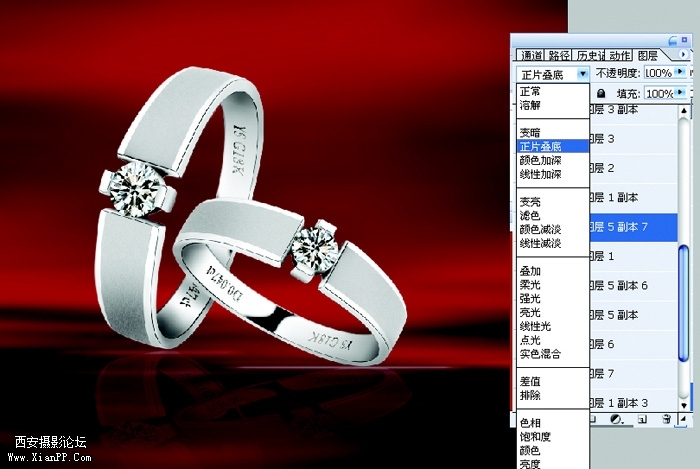Choose 颜色加深 blend mode
This screenshot has width=700, height=469.
[x=553, y=160]
